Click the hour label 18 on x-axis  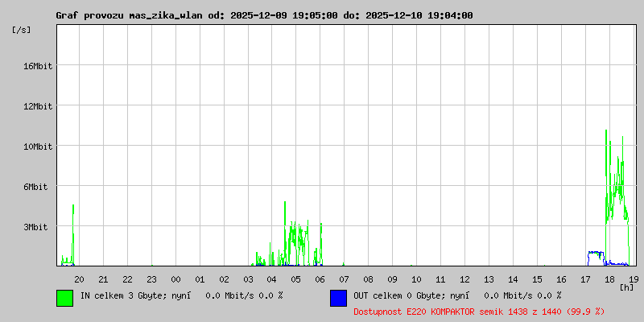tap(609, 279)
